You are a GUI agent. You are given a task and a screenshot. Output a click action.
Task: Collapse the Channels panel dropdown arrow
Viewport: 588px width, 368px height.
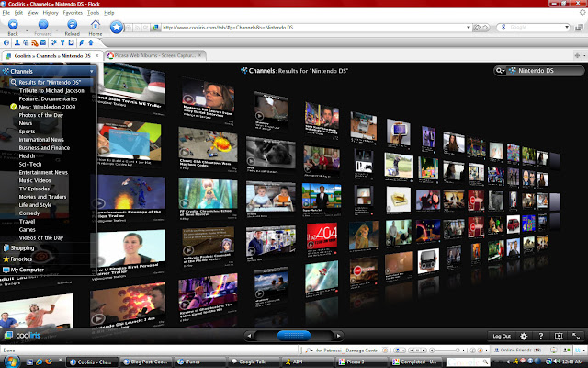(92, 71)
